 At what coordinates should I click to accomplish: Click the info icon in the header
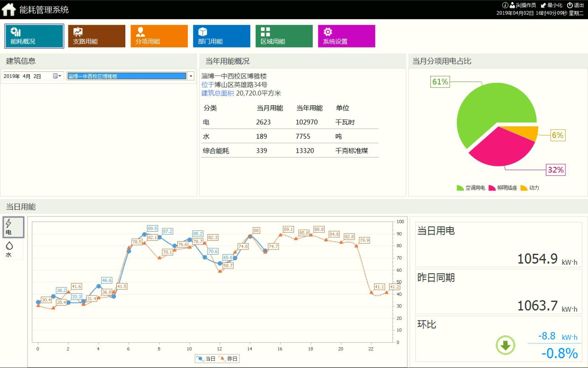pos(505,5)
